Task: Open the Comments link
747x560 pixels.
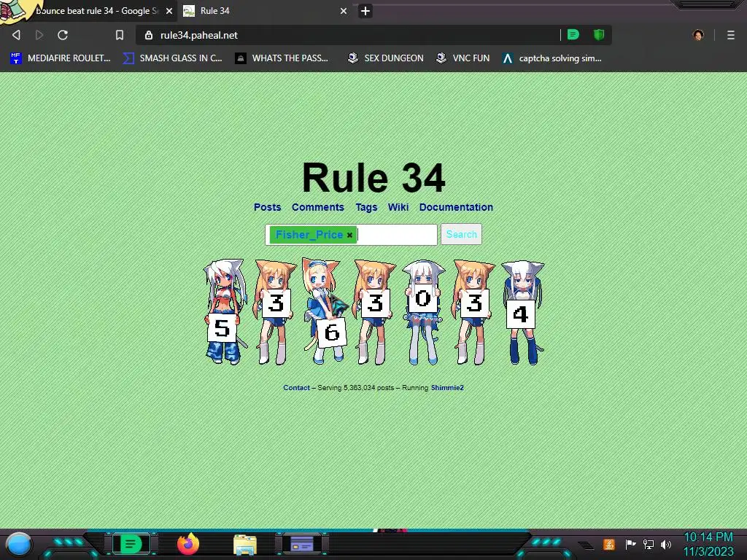Action: point(318,207)
